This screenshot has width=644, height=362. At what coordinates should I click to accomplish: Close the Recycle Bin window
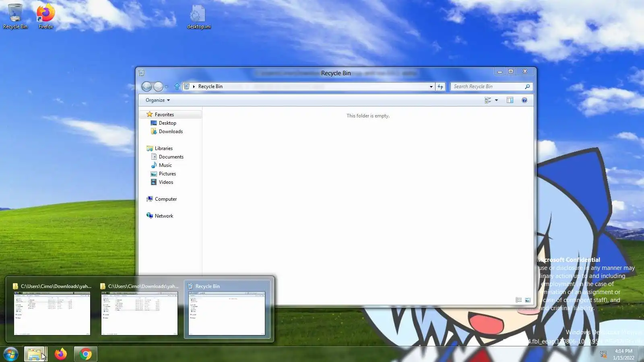525,72
